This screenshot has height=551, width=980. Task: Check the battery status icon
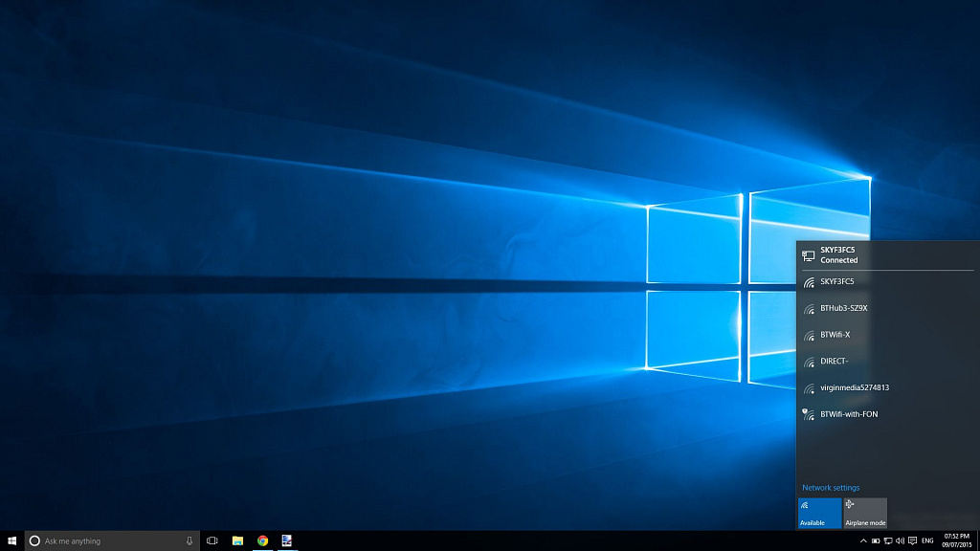point(876,541)
